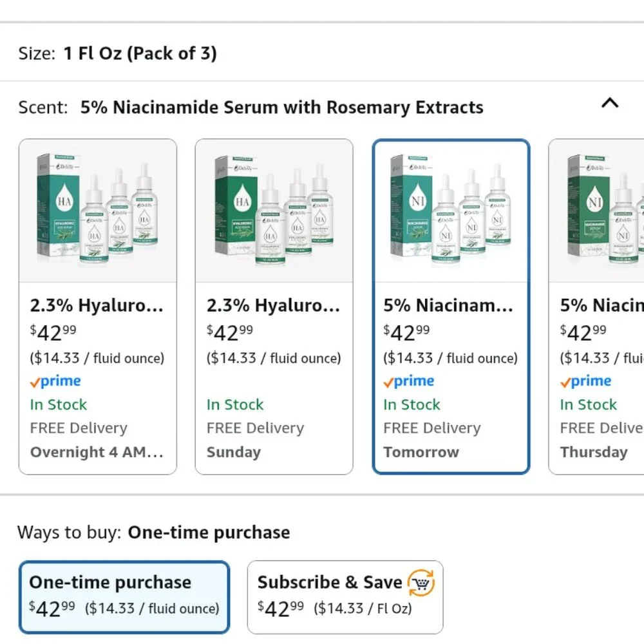Click product image of Overnight-delivery Hyaluronic serum
The width and height of the screenshot is (644, 644).
98,211
